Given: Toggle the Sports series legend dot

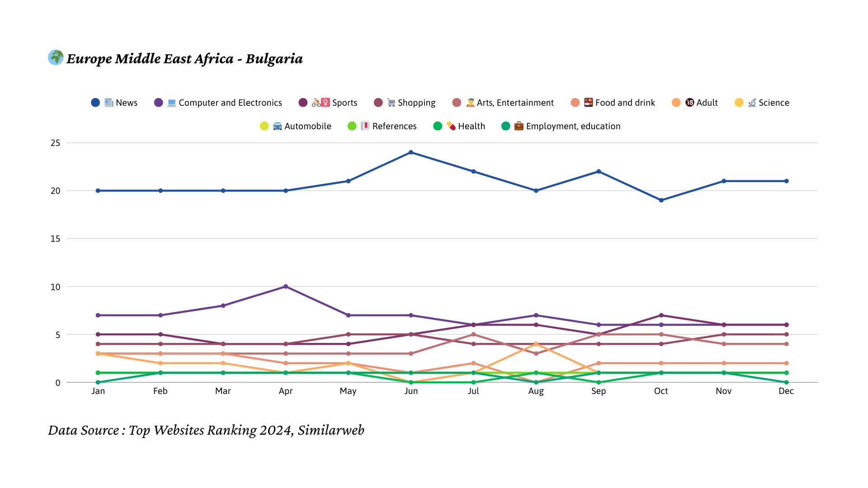Looking at the screenshot, I should tap(303, 103).
